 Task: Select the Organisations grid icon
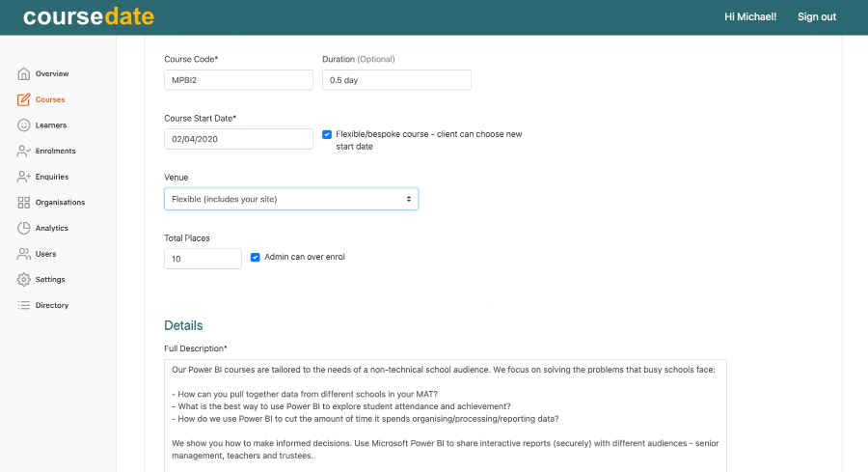(23, 203)
